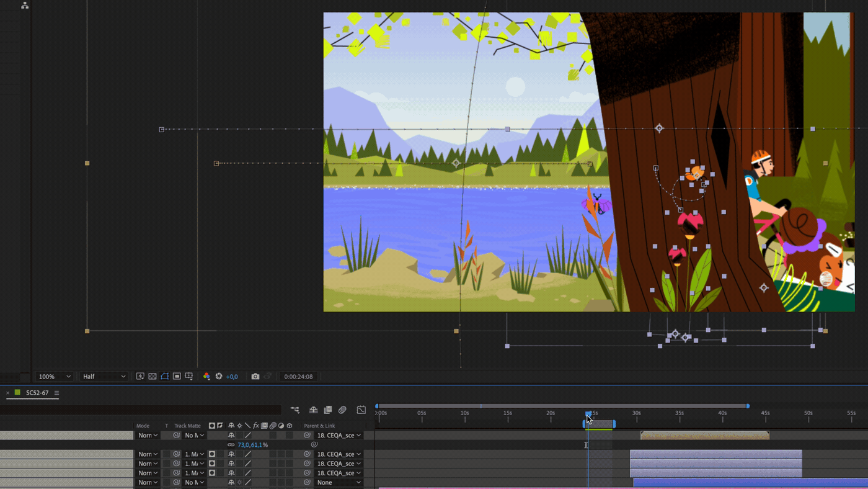Click the Take Snapshot camera icon

pos(255,377)
